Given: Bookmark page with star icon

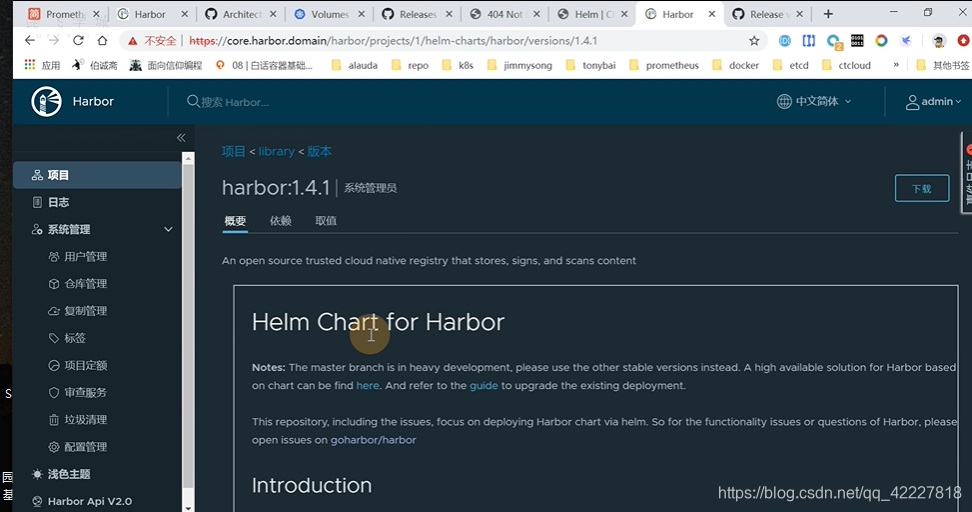Looking at the screenshot, I should [754, 41].
